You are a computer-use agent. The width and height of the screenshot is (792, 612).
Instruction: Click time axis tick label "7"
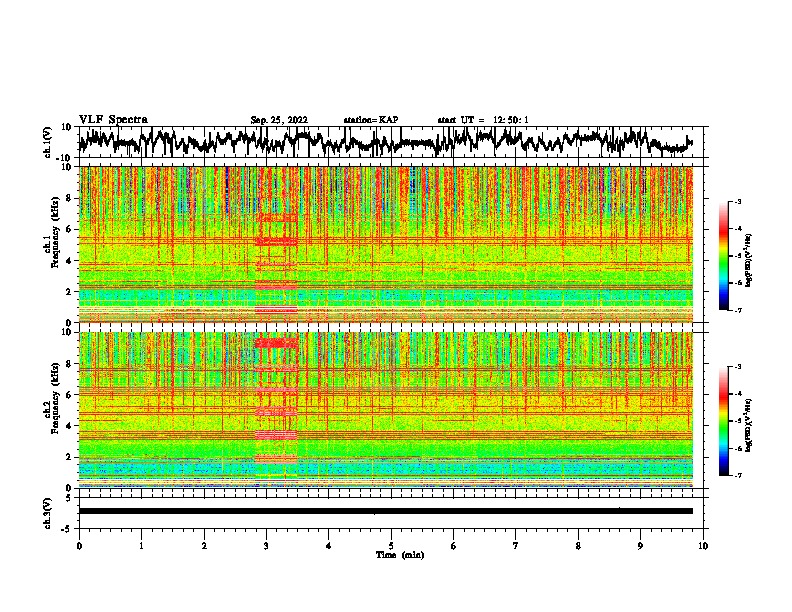click(516, 546)
